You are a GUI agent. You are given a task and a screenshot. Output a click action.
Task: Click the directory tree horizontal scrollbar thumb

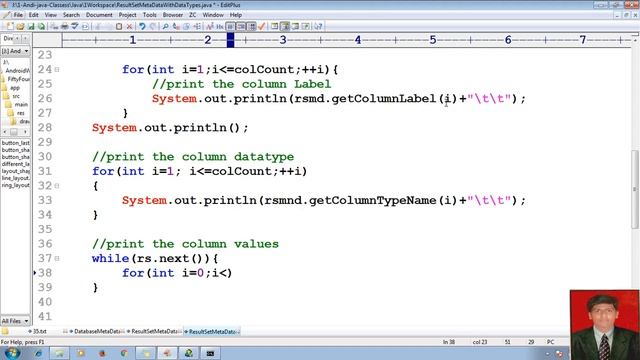pyautogui.click(x=14, y=132)
